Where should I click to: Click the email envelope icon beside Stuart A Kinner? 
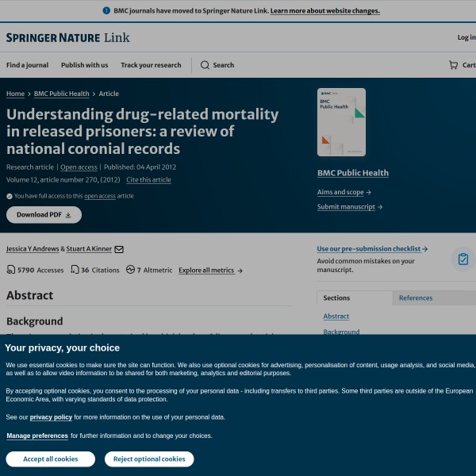(x=119, y=249)
